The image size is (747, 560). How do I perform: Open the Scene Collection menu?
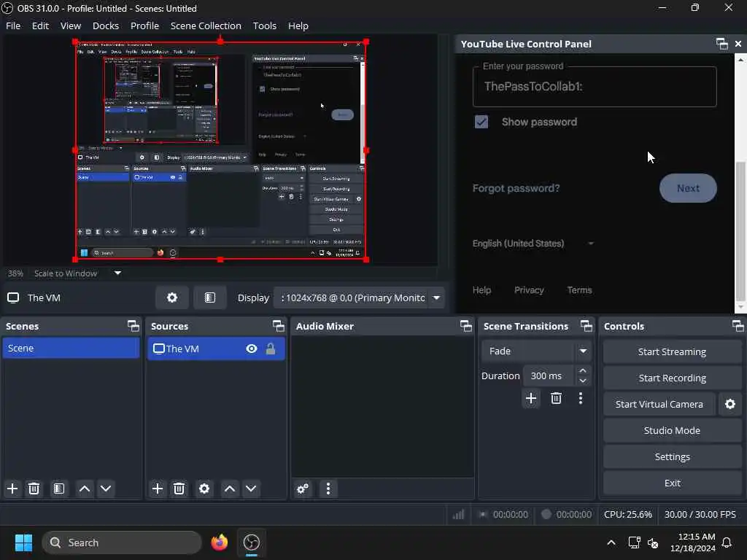[206, 26]
